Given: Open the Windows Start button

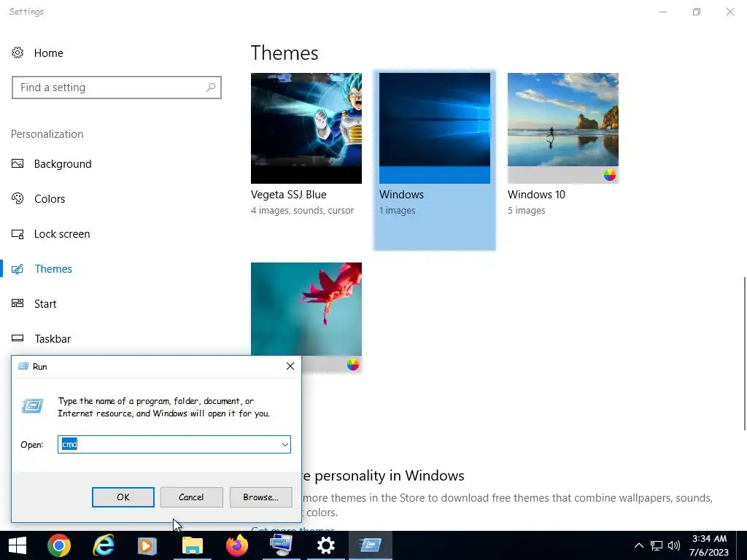Looking at the screenshot, I should pos(18,545).
